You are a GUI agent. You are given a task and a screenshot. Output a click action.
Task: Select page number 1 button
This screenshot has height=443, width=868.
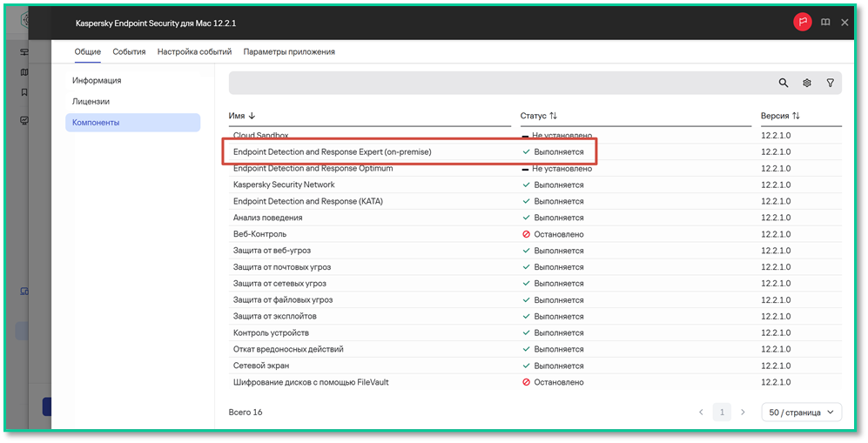(722, 412)
